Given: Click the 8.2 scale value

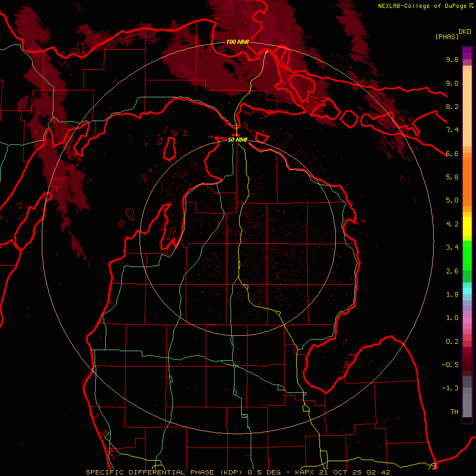Looking at the screenshot, I should [452, 106].
